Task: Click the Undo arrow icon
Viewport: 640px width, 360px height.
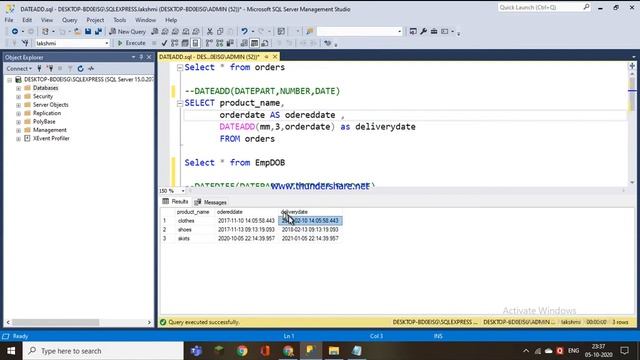Action: pos(244,31)
